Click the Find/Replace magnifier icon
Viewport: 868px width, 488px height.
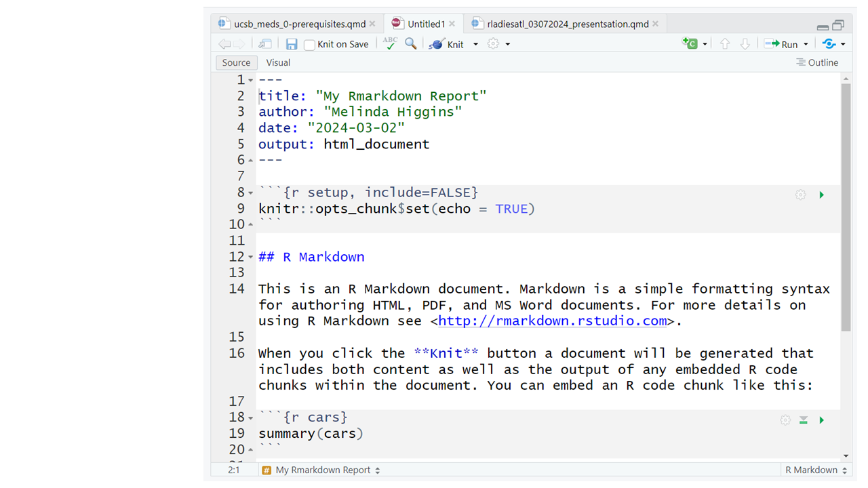click(x=411, y=43)
